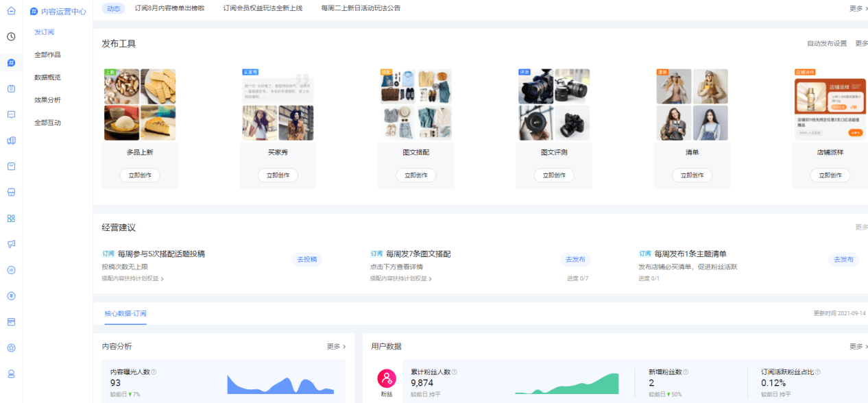
Task: Click the 图文搭配 clothing thumbnail
Action: [x=416, y=105]
